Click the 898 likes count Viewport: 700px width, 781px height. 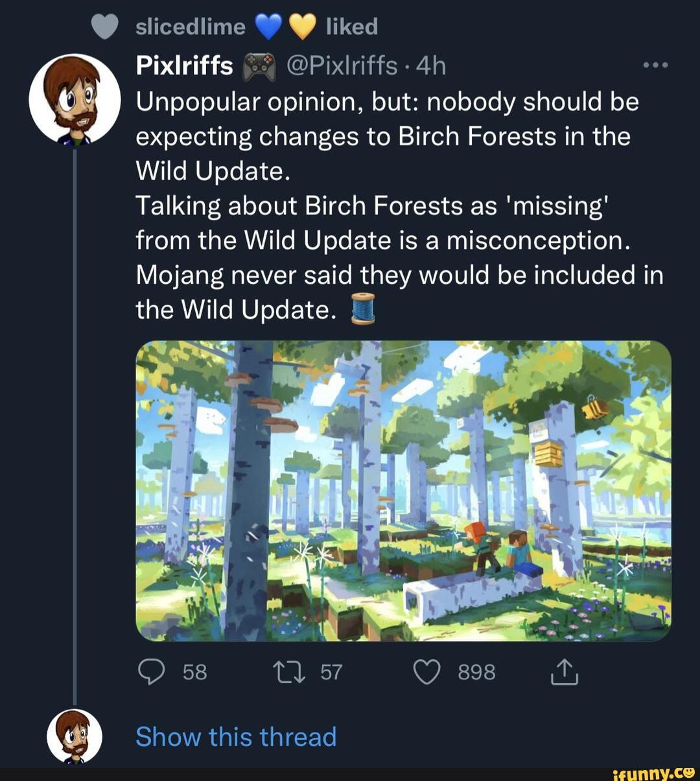click(x=476, y=672)
